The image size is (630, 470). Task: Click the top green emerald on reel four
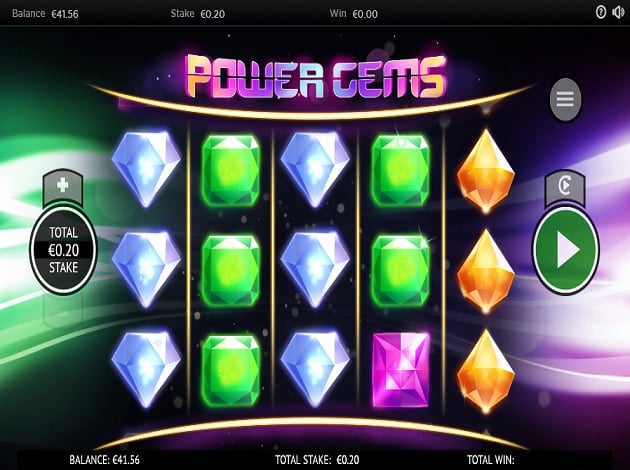tap(400, 170)
